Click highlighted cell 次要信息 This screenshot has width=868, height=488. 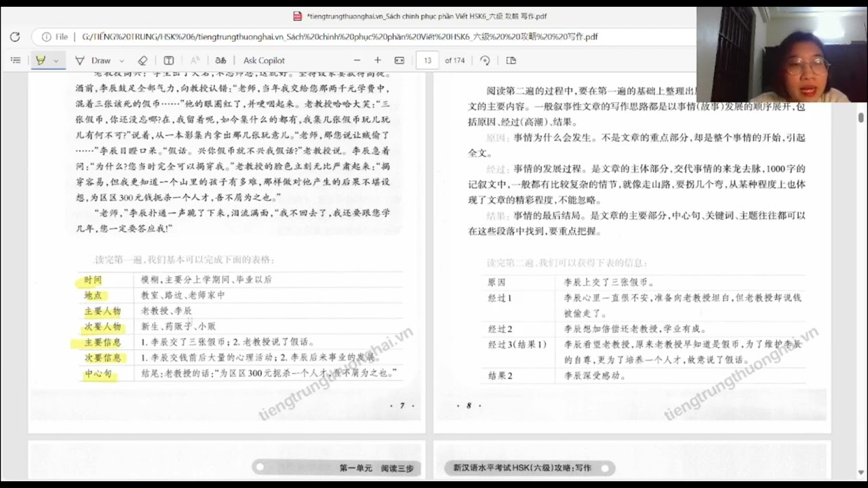[103, 357]
